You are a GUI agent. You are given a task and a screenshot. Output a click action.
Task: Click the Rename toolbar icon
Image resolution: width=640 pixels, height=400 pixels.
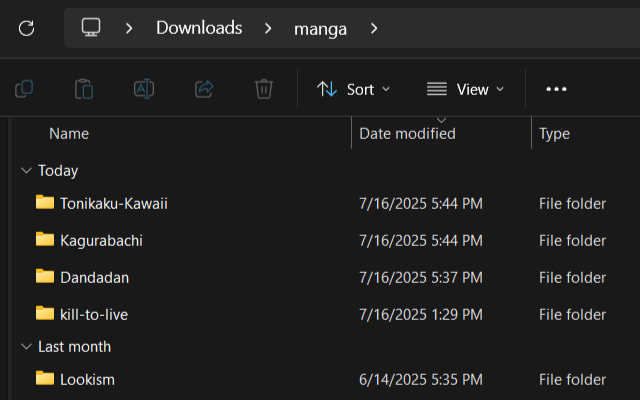(144, 89)
